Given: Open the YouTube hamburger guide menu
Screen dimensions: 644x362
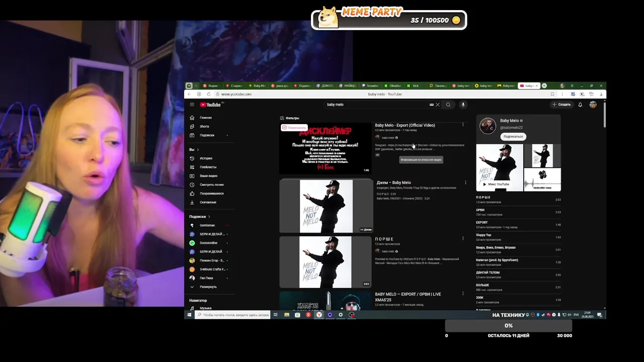Looking at the screenshot, I should click(192, 105).
